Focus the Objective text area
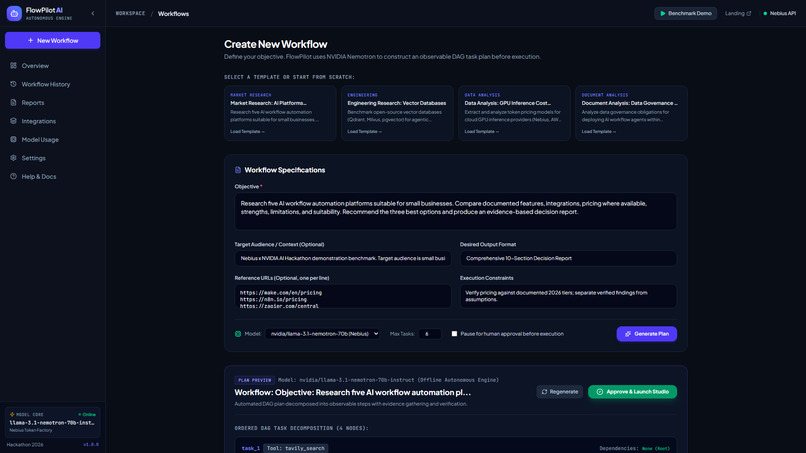Screen dimensions: 806x453 455,211
